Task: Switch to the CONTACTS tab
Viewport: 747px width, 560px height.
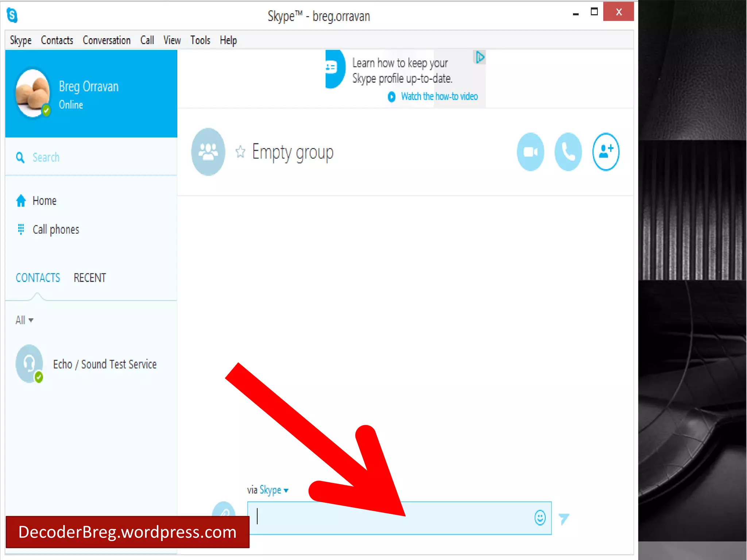Action: pyautogui.click(x=38, y=278)
